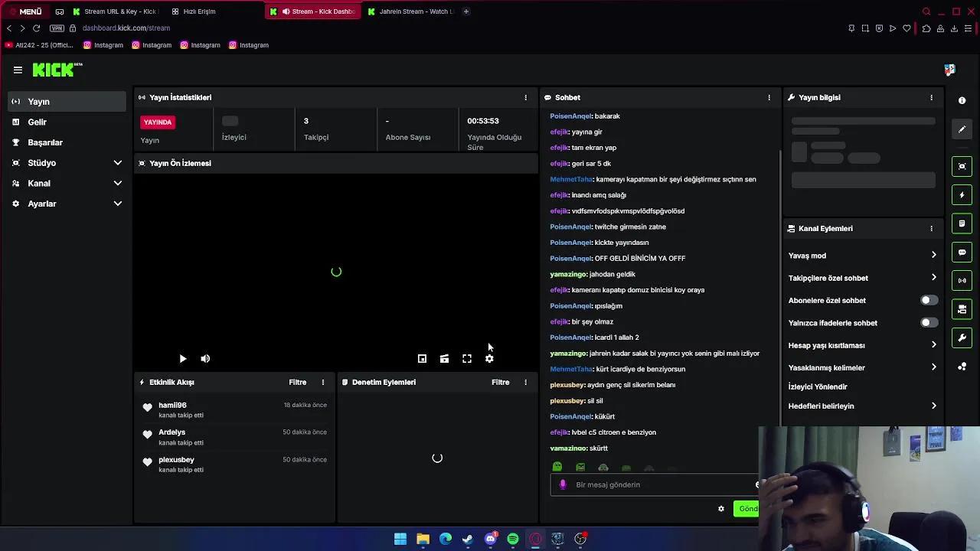
Task: Toggle Yalnızca ifadelerle sohbet switch
Action: coord(929,323)
